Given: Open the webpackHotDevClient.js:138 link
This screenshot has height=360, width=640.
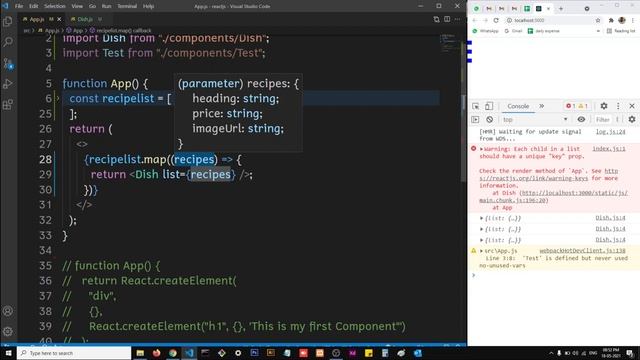Looking at the screenshot, I should point(582,251).
